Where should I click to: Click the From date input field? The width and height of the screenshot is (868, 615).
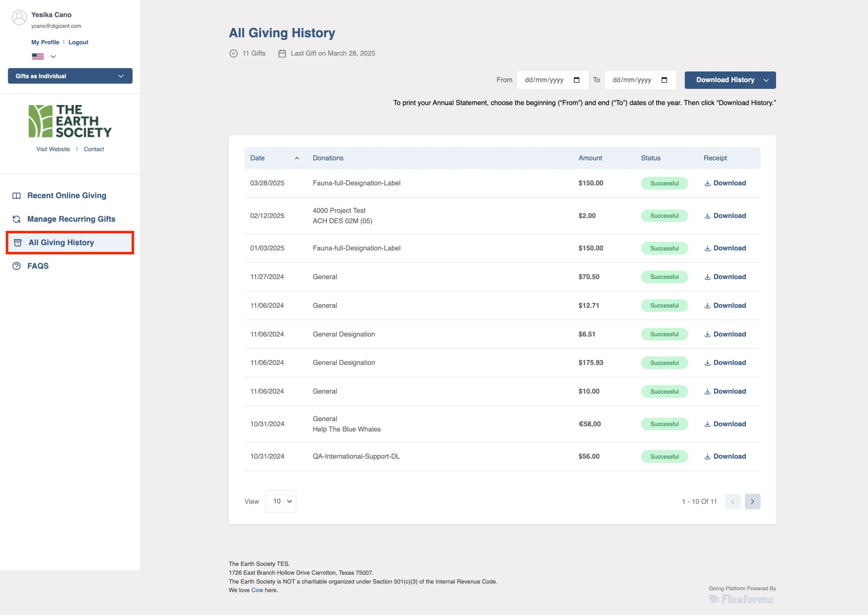point(544,80)
